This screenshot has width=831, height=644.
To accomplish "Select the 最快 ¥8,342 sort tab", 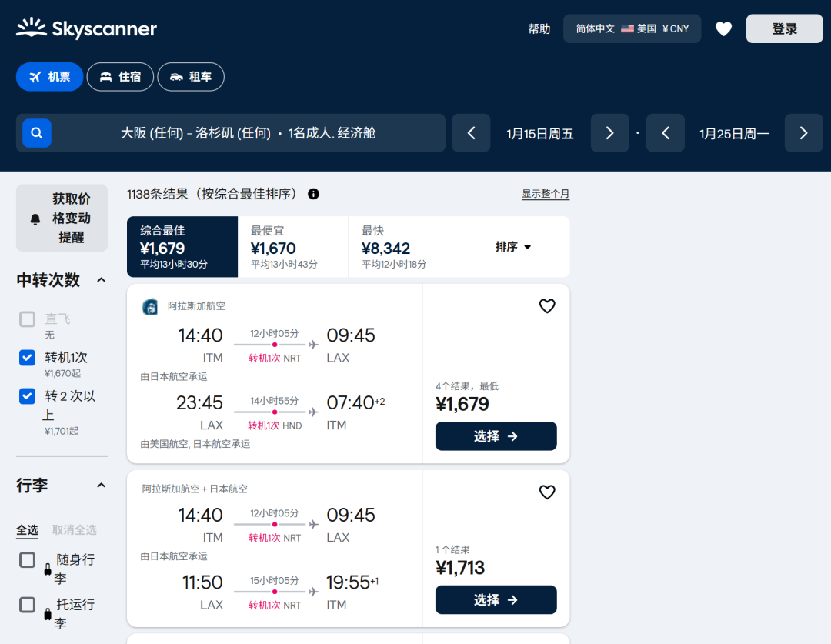I will pyautogui.click(x=404, y=247).
